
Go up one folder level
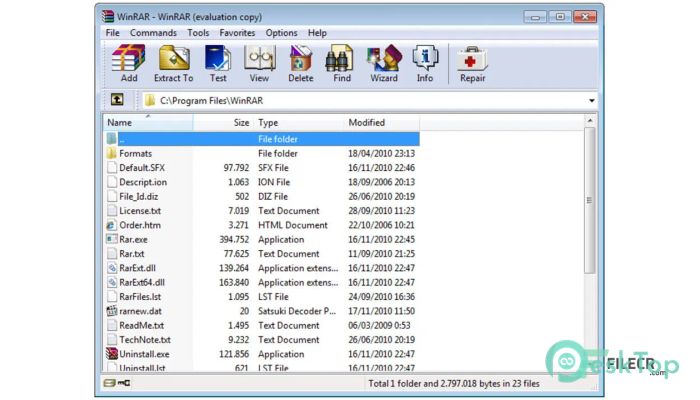pos(117,99)
